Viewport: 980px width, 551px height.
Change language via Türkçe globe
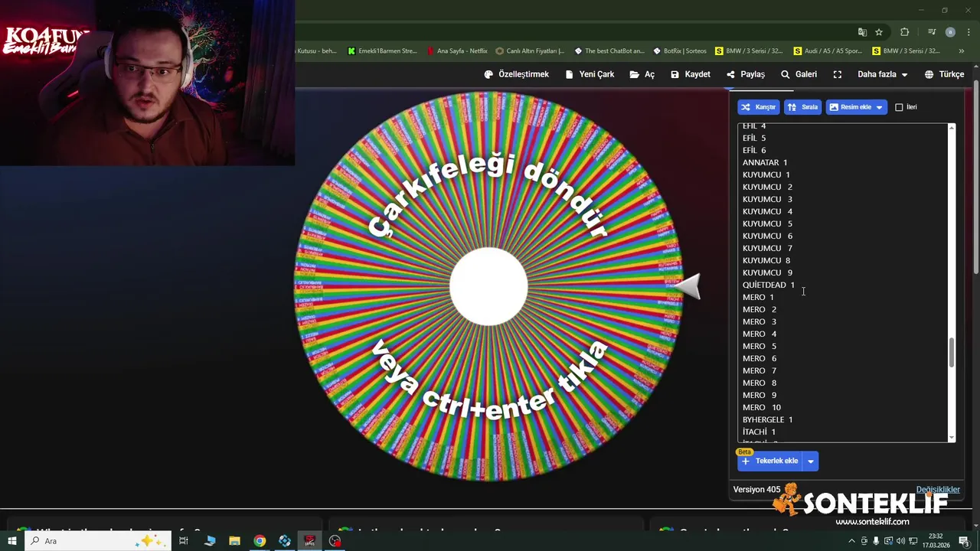click(x=944, y=74)
